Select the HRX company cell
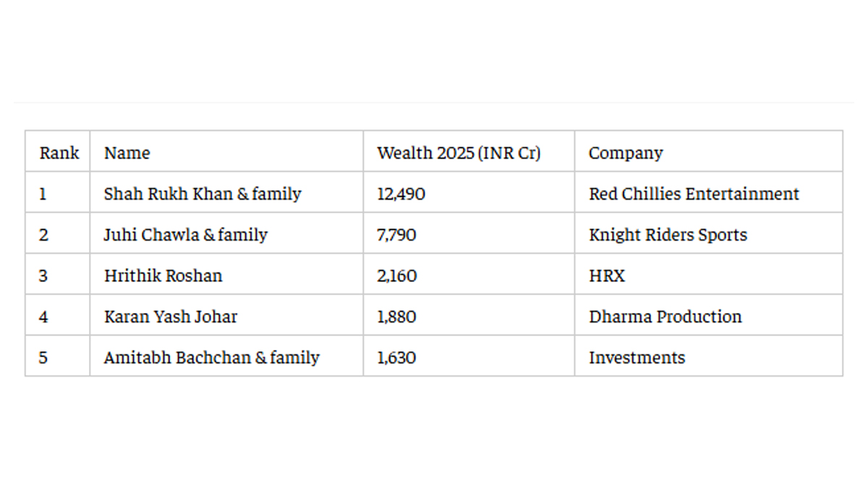868x488 pixels. [x=607, y=275]
